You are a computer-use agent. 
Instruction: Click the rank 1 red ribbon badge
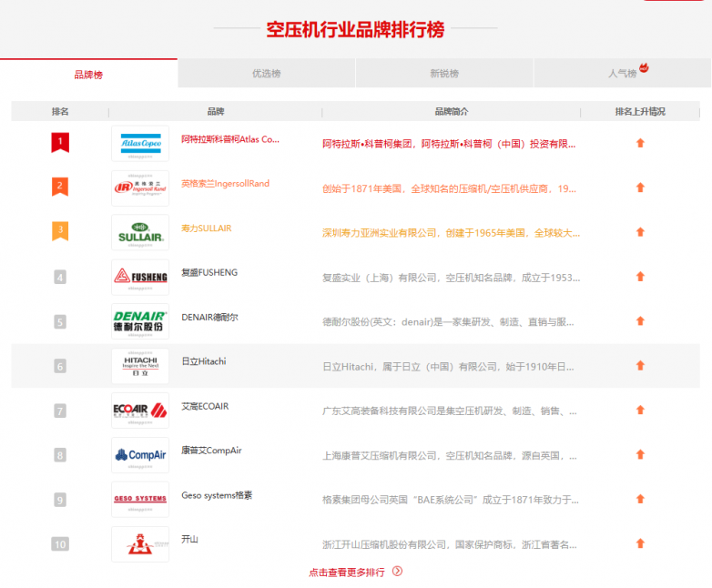[60, 142]
